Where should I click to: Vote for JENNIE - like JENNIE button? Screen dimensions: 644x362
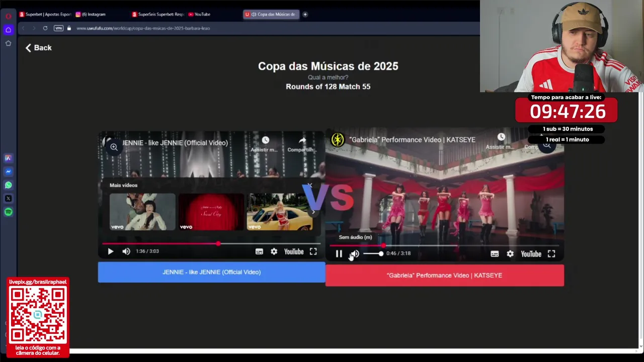[x=211, y=272]
